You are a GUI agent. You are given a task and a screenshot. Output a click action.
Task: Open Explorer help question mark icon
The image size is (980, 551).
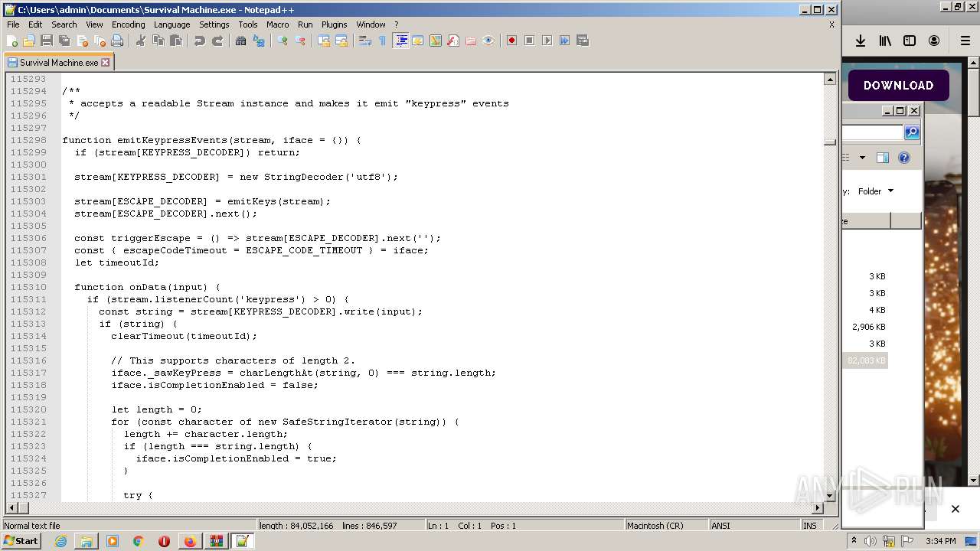tap(904, 158)
